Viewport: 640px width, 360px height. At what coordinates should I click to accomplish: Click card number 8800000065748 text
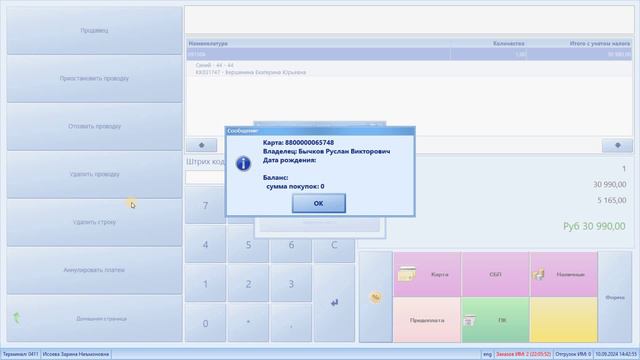309,142
